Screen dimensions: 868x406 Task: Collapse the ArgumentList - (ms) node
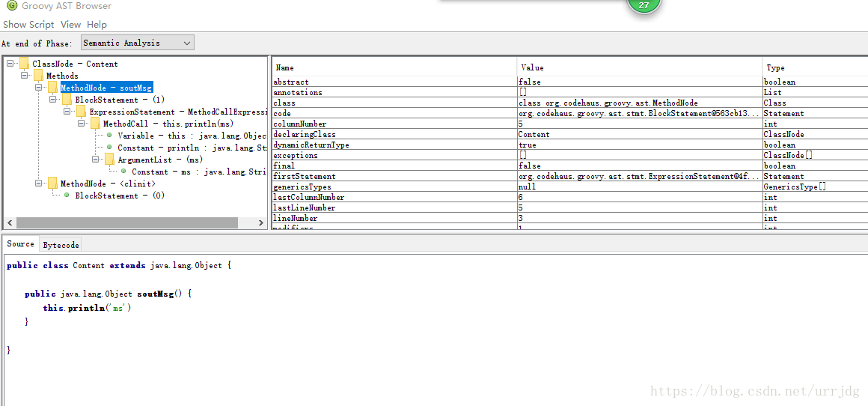[95, 160]
